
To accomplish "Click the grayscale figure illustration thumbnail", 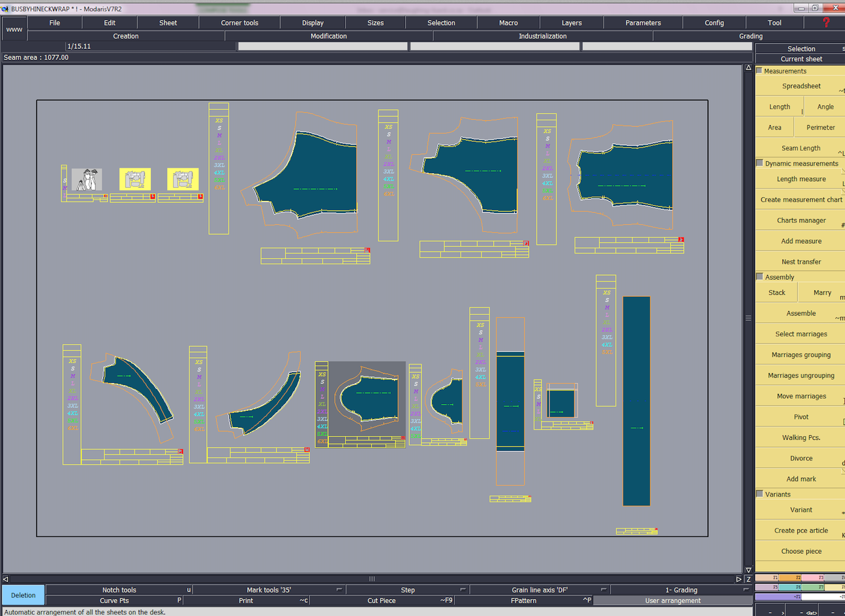I will 86,179.
